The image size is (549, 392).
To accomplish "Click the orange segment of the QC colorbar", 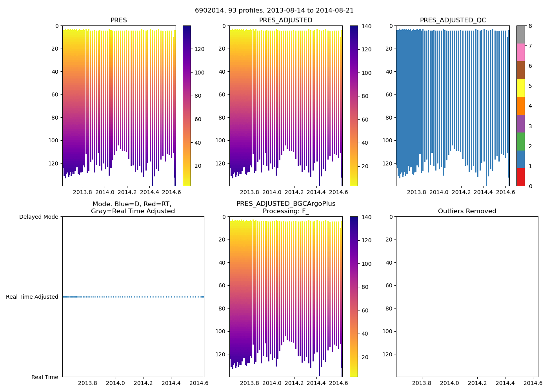I will point(520,106).
